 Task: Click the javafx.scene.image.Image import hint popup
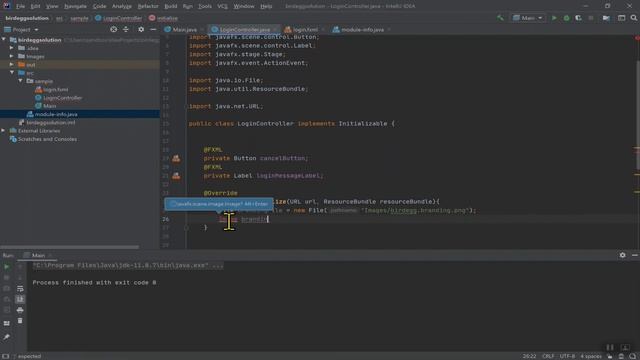(219, 204)
